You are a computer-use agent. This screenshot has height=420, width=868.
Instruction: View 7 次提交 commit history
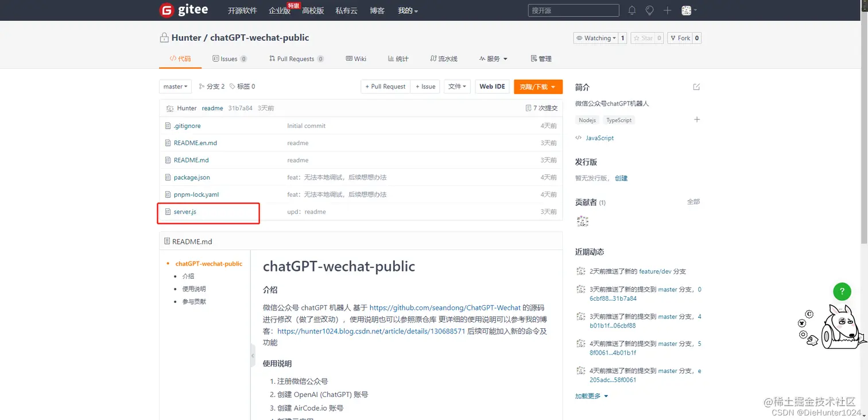(x=541, y=108)
